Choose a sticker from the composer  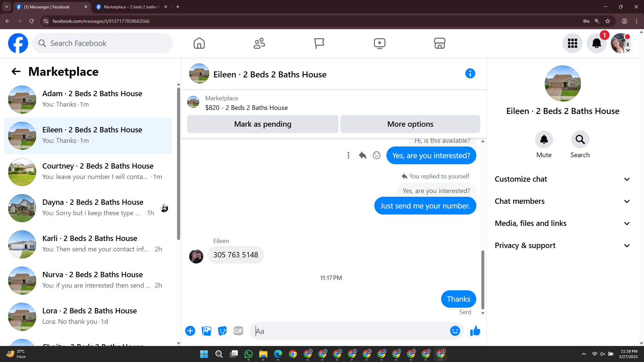[222, 331]
